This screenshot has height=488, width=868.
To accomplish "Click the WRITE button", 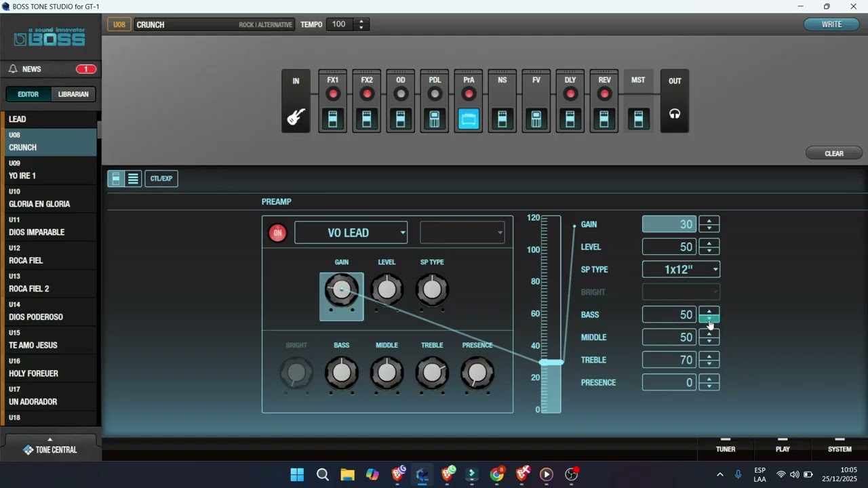I will point(831,24).
